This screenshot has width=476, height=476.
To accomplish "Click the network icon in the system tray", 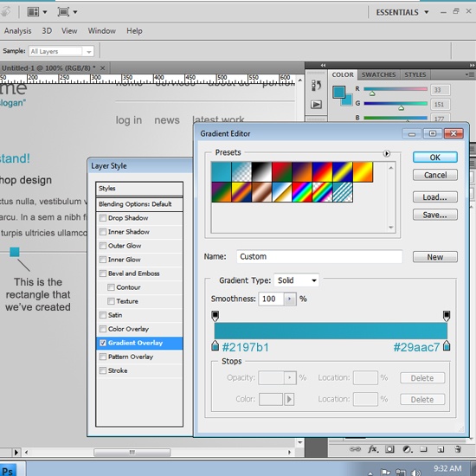I will tap(401, 473).
